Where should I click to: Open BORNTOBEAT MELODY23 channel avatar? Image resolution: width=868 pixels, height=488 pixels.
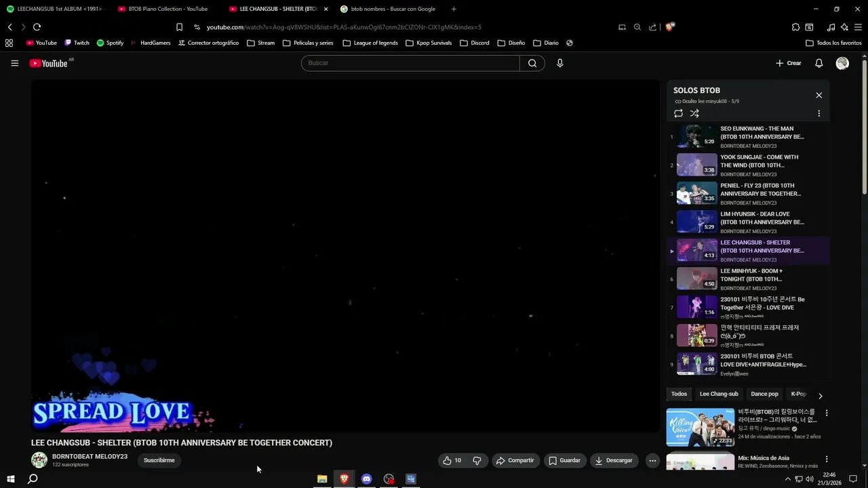(x=39, y=460)
